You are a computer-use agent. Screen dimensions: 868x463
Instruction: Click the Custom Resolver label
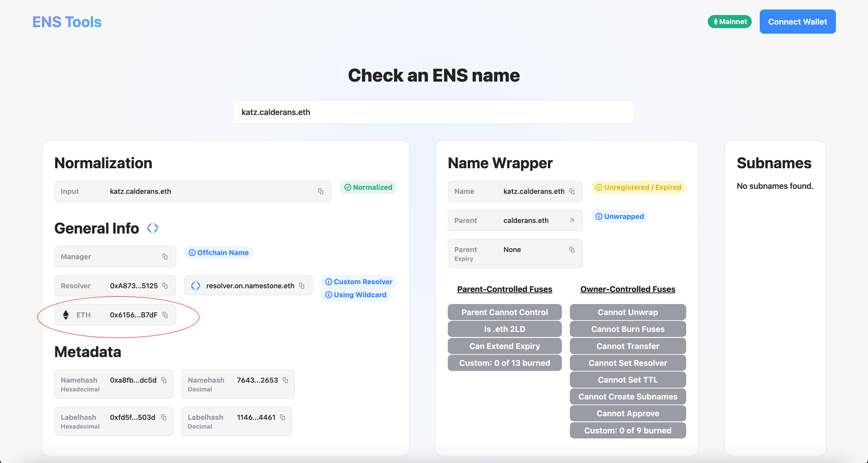point(363,282)
